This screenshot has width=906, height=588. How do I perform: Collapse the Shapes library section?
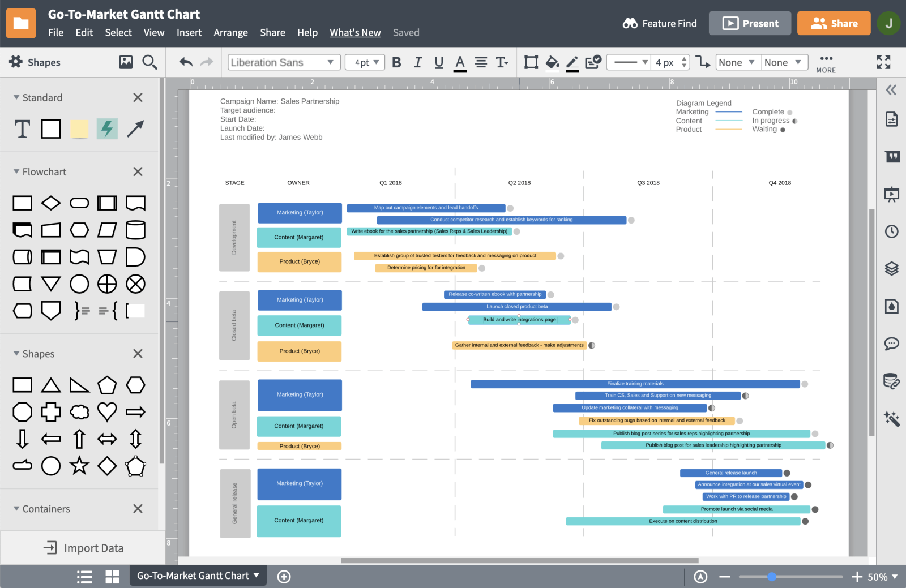16,354
